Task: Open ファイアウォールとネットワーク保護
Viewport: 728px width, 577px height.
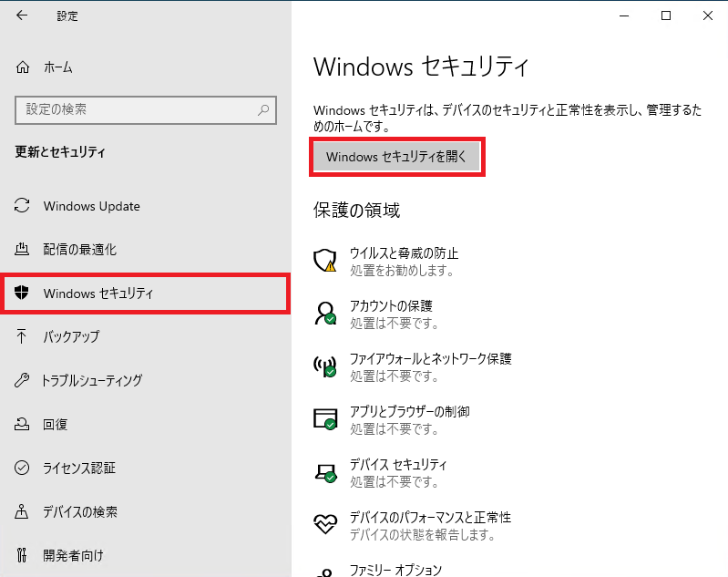Action: (430, 358)
